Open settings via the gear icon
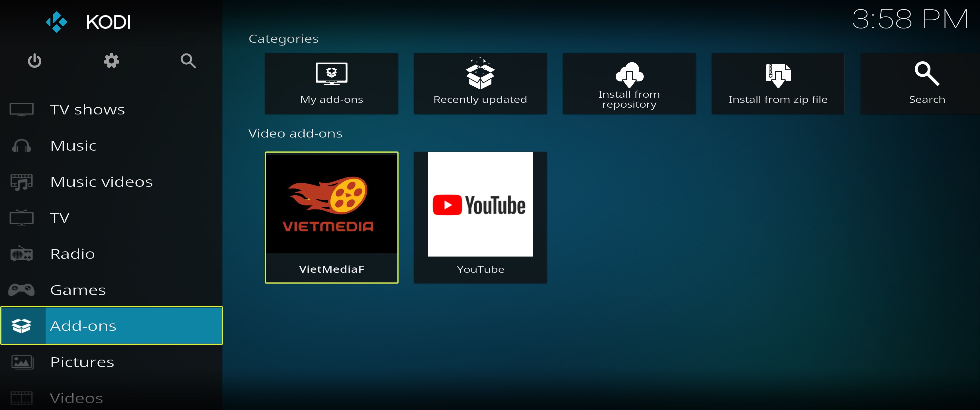Screen dimensions: 980x410 tap(111, 61)
